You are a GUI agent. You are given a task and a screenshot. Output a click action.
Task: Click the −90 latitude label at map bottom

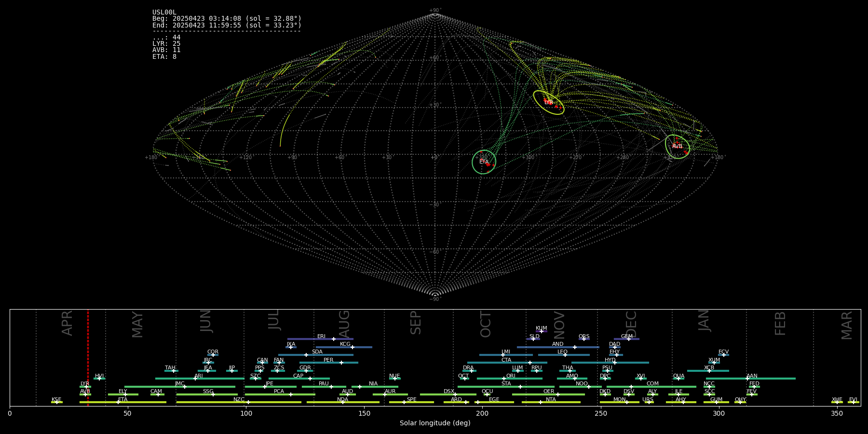pyautogui.click(x=435, y=299)
